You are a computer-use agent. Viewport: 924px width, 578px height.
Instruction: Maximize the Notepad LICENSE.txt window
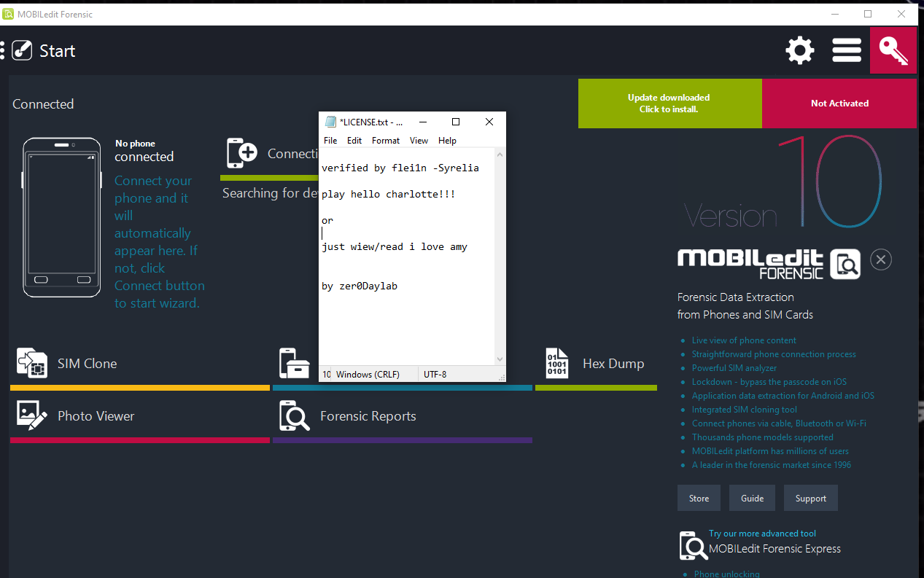[456, 122]
